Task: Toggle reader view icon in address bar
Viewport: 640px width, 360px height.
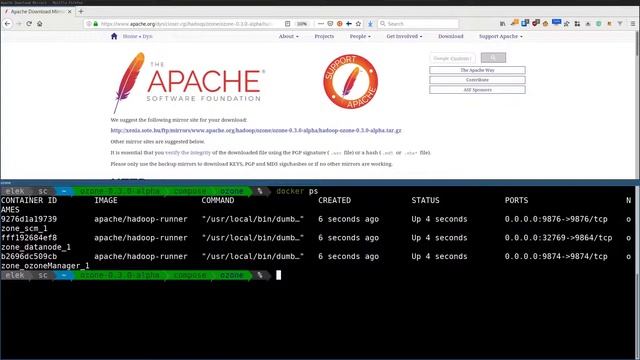Action: click(x=287, y=24)
